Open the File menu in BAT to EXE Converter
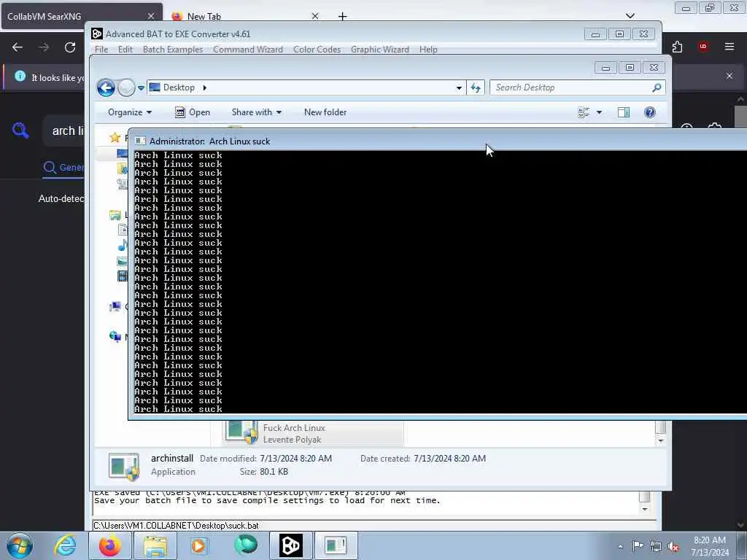The image size is (747, 560). point(101,50)
